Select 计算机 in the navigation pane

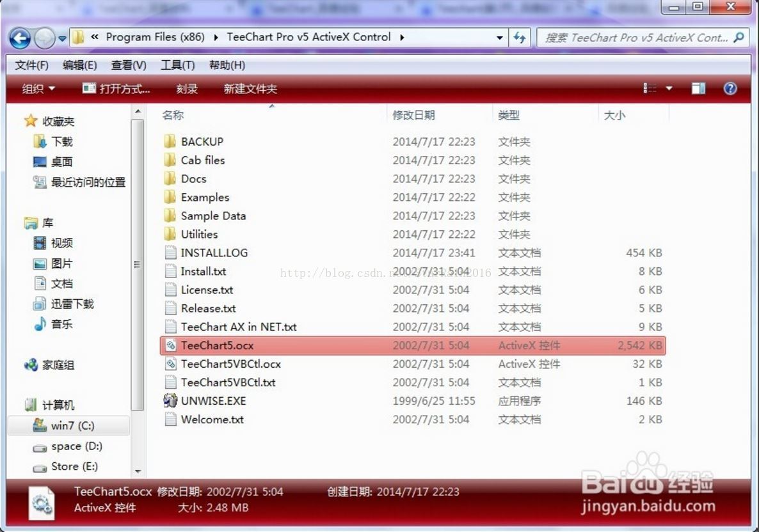coord(49,405)
